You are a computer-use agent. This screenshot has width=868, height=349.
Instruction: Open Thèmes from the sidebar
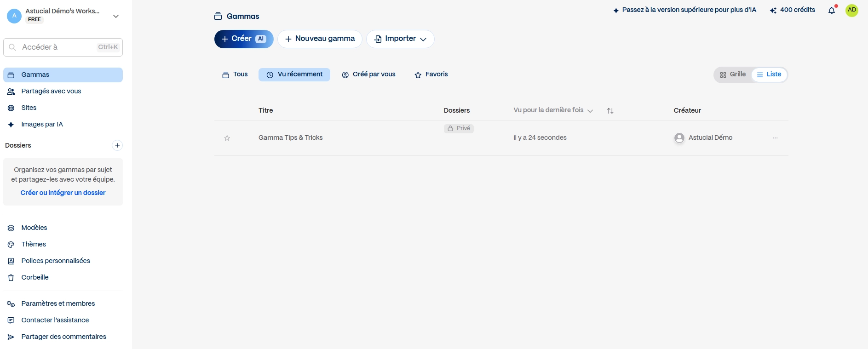[34, 244]
